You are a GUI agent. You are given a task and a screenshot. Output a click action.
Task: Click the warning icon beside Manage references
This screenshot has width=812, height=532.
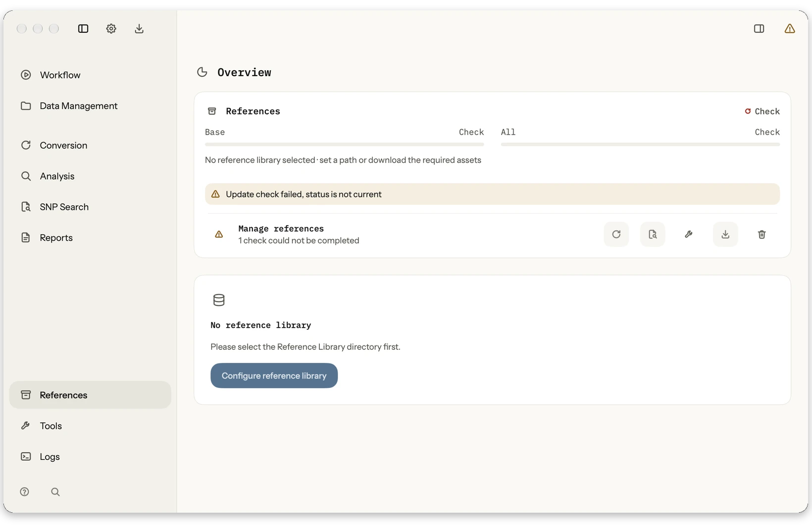[219, 234]
